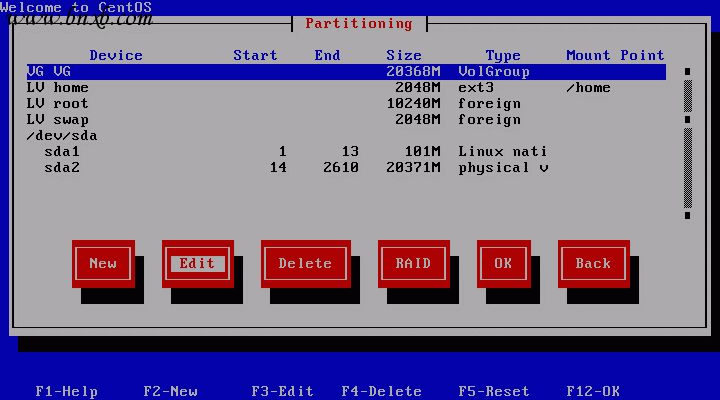Select the /dev/sda device row
720x400 pixels.
tap(346, 136)
